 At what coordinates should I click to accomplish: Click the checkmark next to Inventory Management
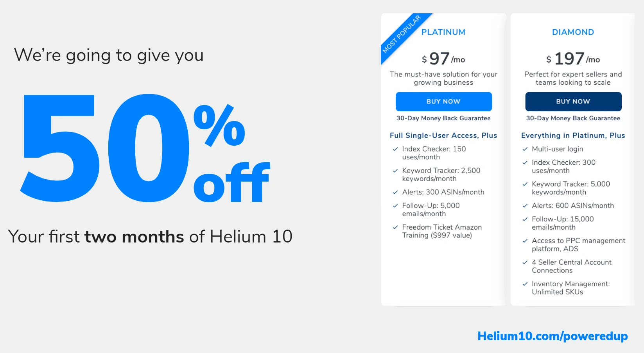pyautogui.click(x=525, y=284)
